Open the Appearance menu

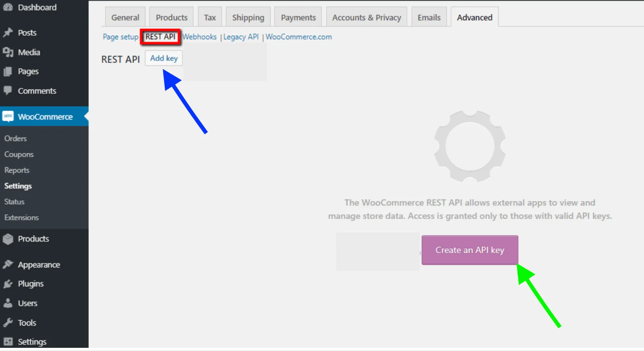point(39,265)
